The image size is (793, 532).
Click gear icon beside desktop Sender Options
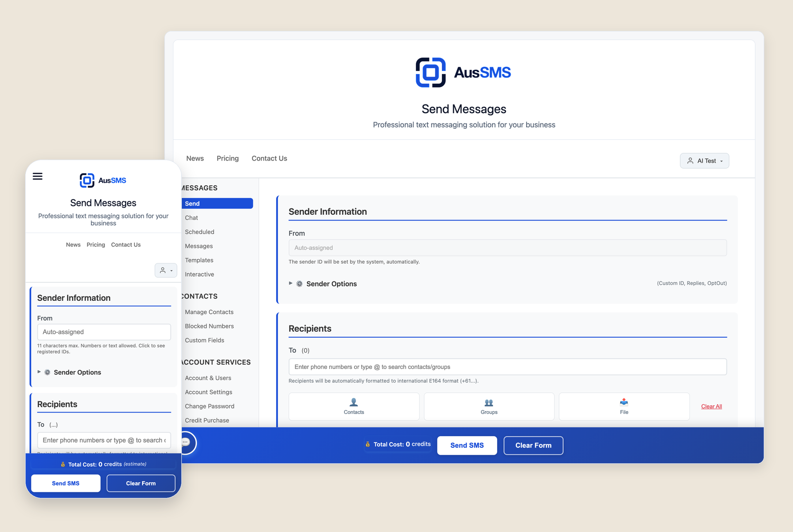click(x=299, y=284)
